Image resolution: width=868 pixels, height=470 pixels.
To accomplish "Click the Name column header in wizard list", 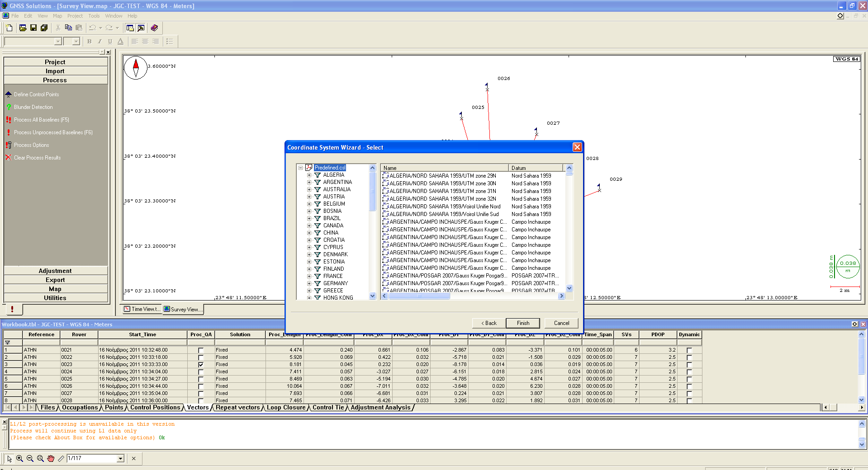I will tap(445, 168).
